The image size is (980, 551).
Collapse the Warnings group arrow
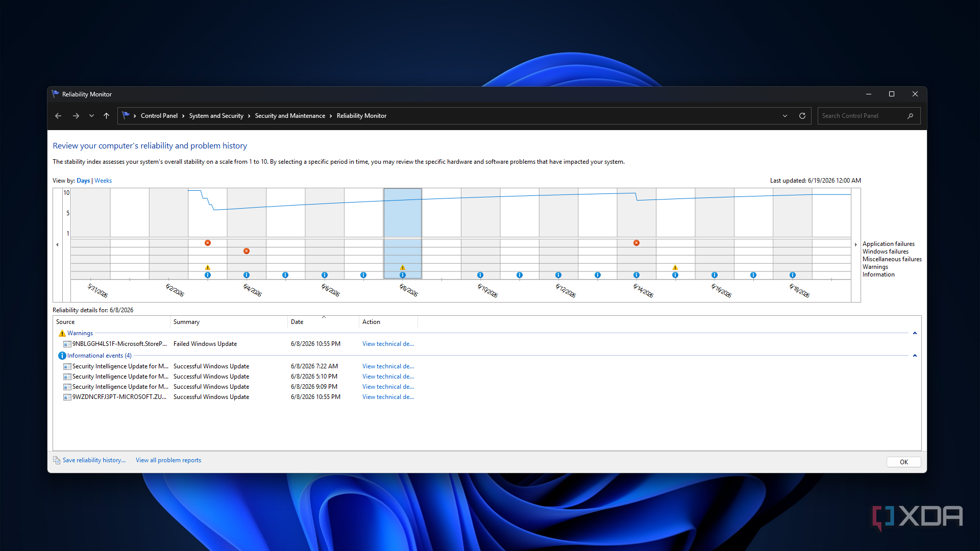coord(915,333)
